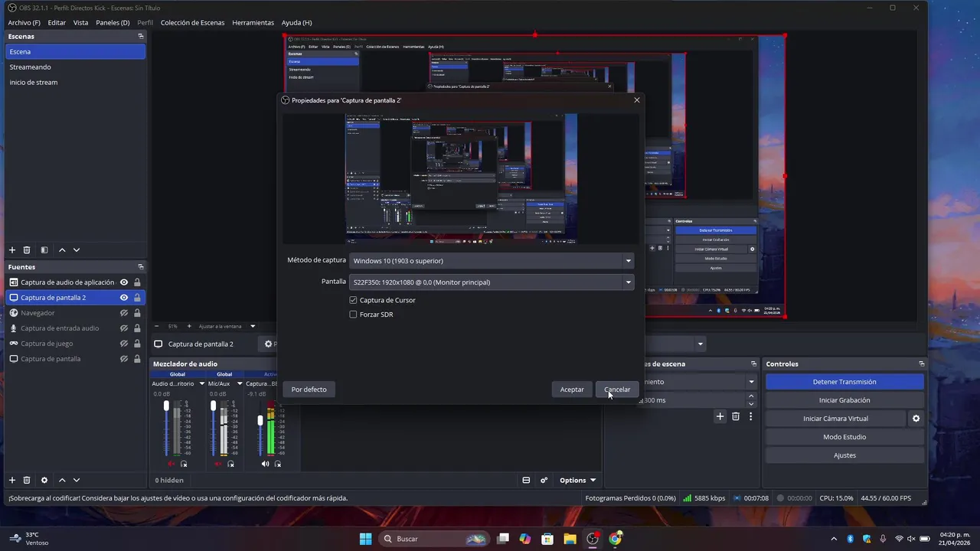Open Paneles (D) menu
Screen dimensions: 980x551
pos(113,22)
